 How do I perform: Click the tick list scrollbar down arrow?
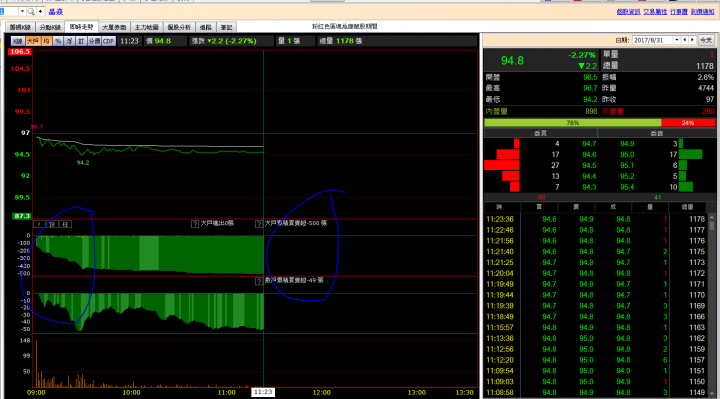tap(712, 393)
